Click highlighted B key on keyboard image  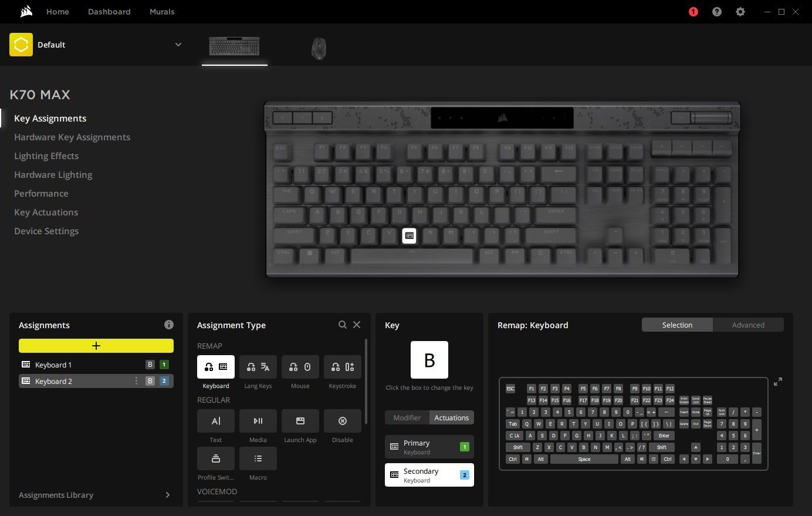pyautogui.click(x=410, y=235)
